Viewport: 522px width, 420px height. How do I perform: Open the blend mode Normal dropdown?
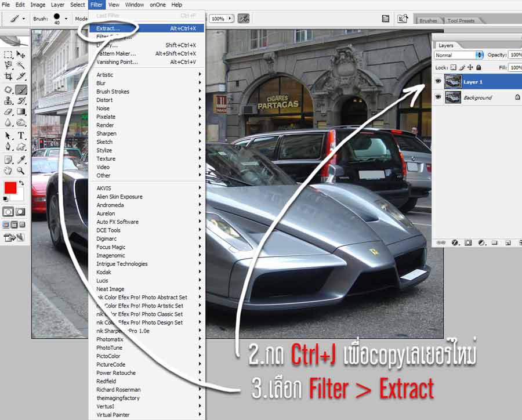click(x=459, y=55)
